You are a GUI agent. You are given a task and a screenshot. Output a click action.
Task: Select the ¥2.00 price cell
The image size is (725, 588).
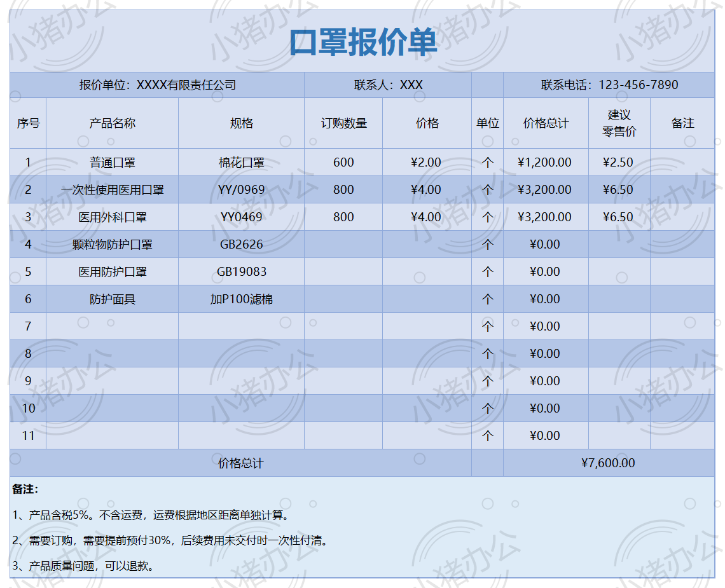click(427, 162)
